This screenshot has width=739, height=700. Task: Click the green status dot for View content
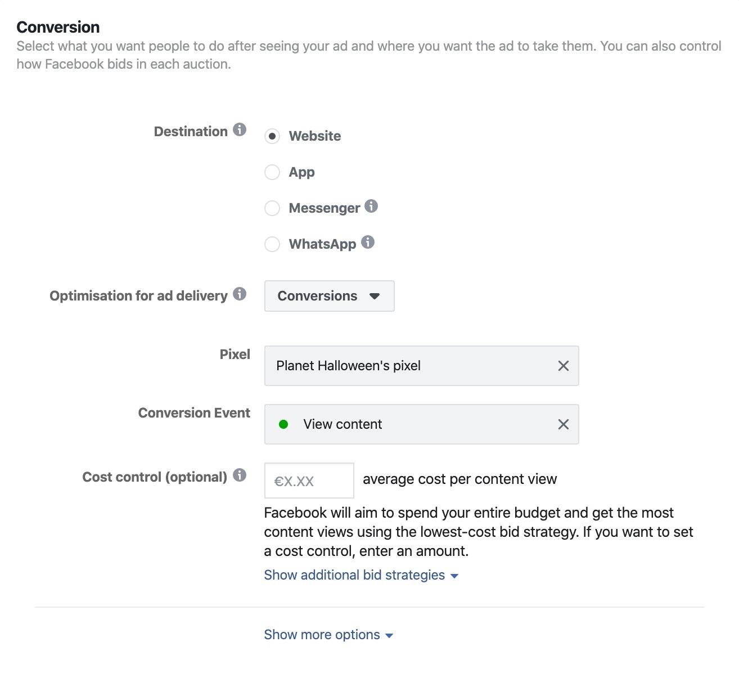(x=283, y=424)
